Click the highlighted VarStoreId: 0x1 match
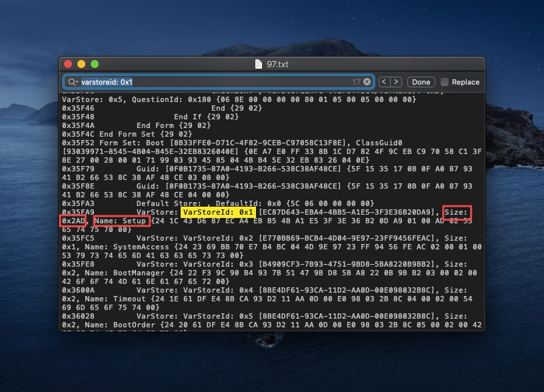This screenshot has height=392, width=544. [x=218, y=212]
